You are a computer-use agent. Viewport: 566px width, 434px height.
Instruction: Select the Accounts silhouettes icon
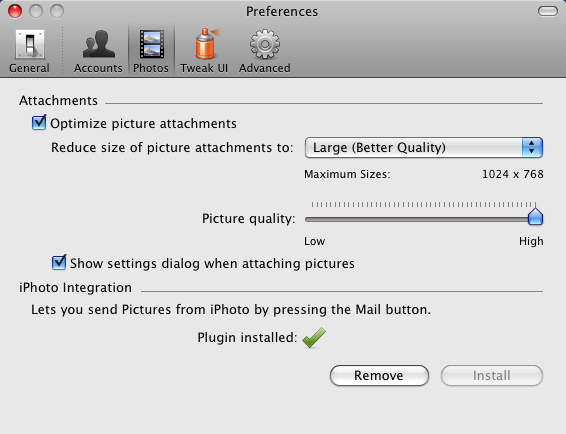click(x=99, y=44)
